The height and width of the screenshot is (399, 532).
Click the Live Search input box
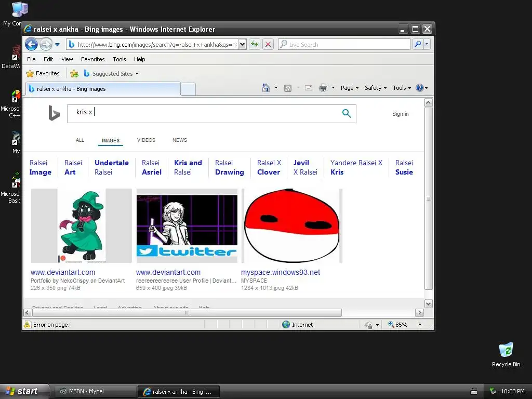click(344, 45)
